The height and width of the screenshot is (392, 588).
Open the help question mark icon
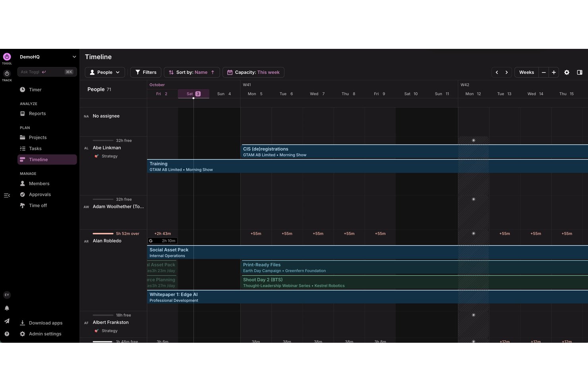coord(7,334)
